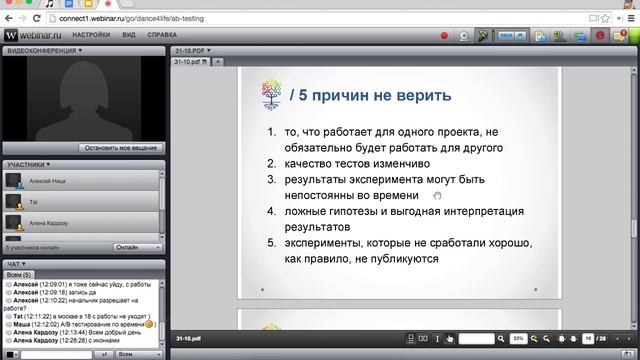Click the fit width page icon

point(562,339)
